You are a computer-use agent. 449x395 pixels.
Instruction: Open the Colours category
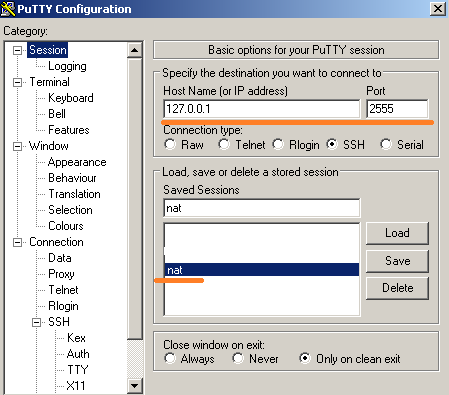pyautogui.click(x=66, y=226)
